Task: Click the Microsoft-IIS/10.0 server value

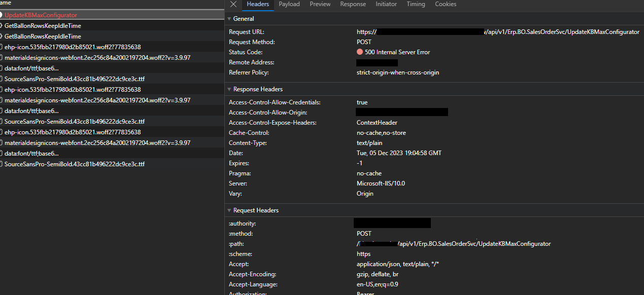Action: point(381,183)
